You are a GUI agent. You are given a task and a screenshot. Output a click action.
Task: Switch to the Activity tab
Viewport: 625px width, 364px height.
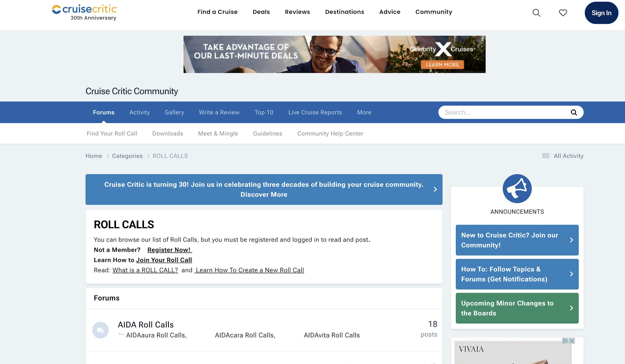point(139,112)
